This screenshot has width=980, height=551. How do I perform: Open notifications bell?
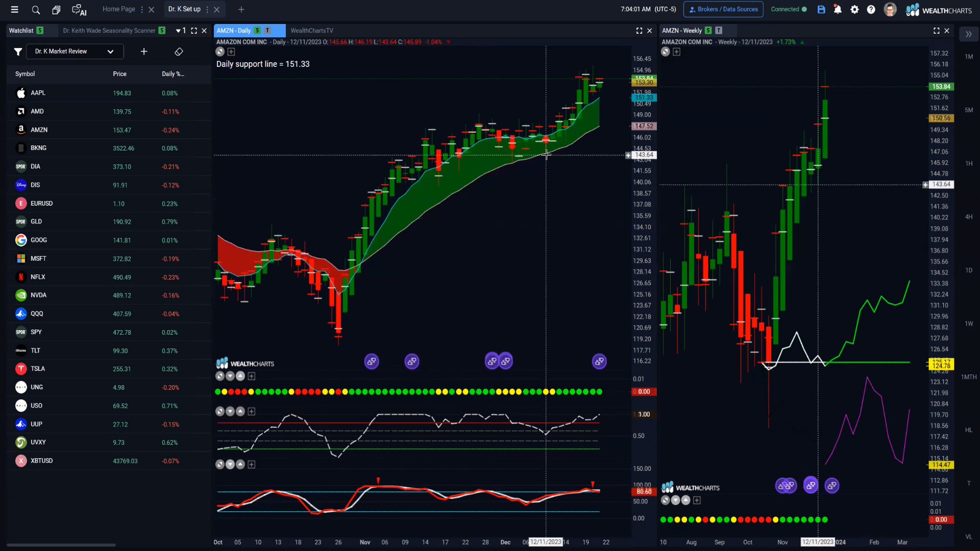838,9
